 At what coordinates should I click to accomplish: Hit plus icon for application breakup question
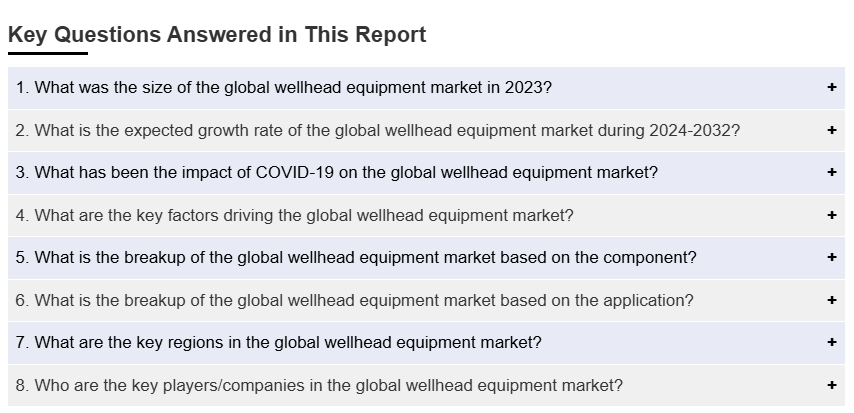(x=831, y=300)
